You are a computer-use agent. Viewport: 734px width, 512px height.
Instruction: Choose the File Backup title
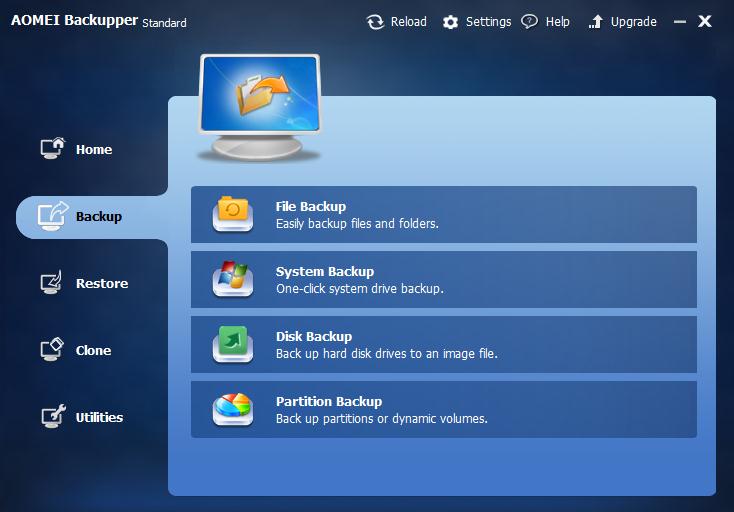click(311, 206)
